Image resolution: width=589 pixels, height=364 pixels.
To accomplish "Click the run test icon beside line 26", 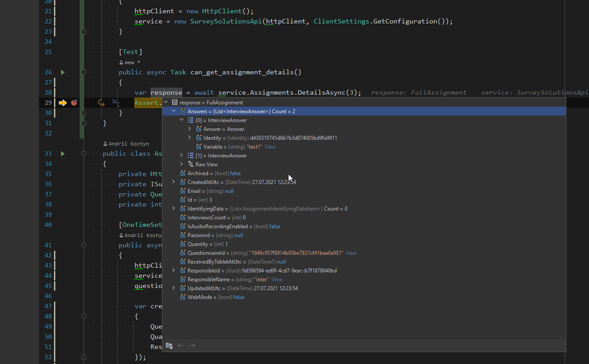I will point(62,72).
